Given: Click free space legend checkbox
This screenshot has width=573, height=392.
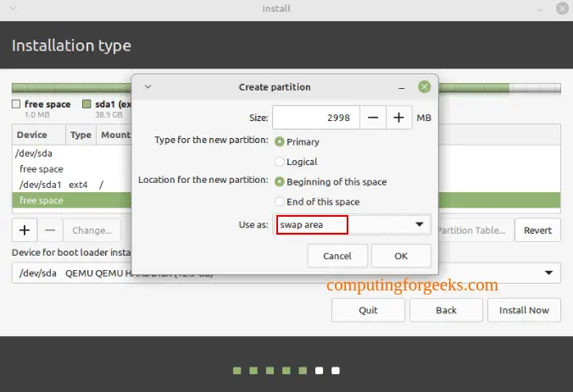Looking at the screenshot, I should tap(16, 104).
